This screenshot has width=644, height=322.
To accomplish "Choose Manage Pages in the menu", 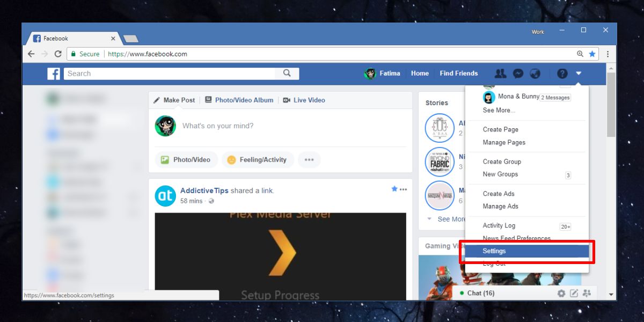I will (x=504, y=142).
